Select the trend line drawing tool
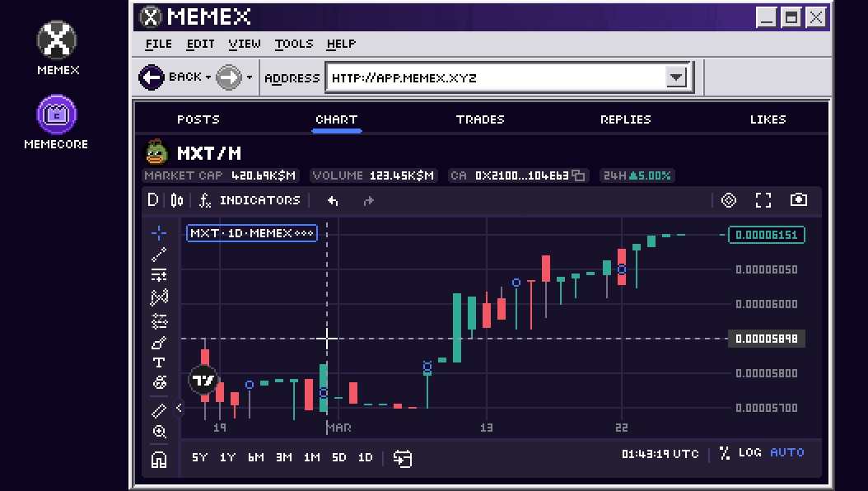The image size is (868, 491). tap(159, 255)
